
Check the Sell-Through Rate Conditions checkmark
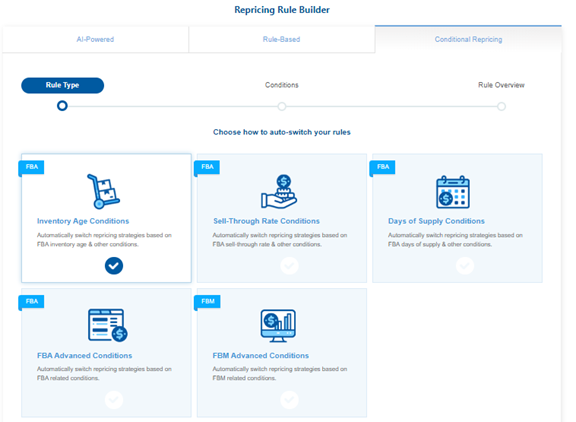pyautogui.click(x=289, y=266)
